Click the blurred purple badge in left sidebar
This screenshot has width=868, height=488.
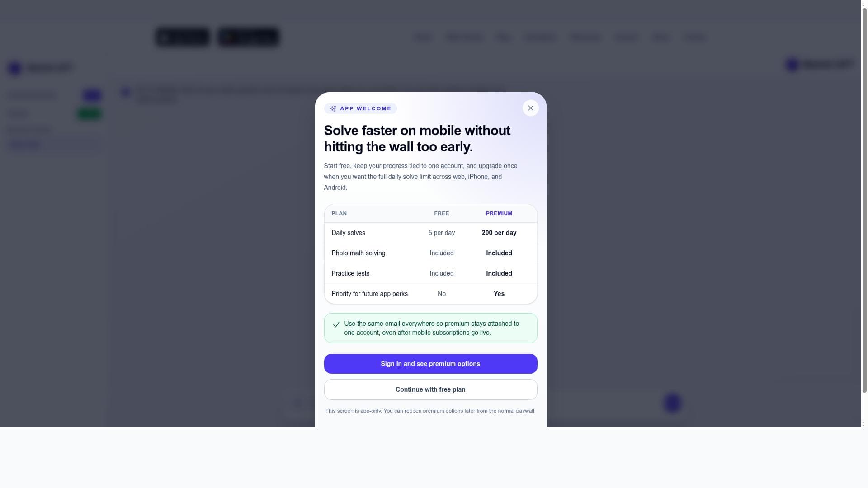coord(92,95)
